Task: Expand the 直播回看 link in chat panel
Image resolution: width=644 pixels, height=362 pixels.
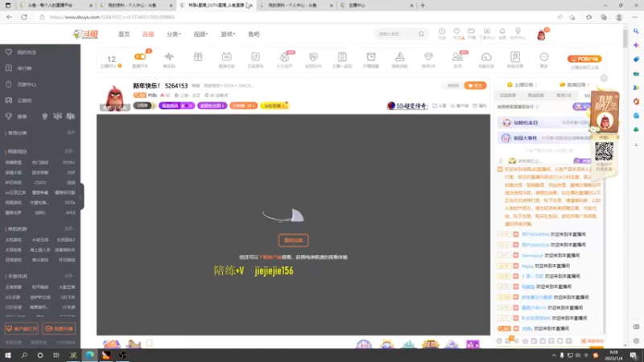Action: click(575, 84)
